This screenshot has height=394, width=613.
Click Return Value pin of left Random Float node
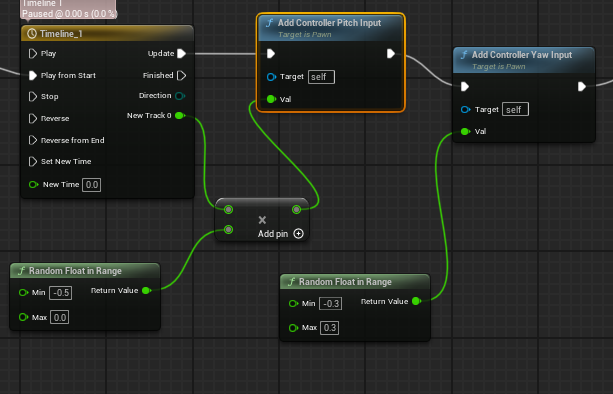click(x=147, y=290)
